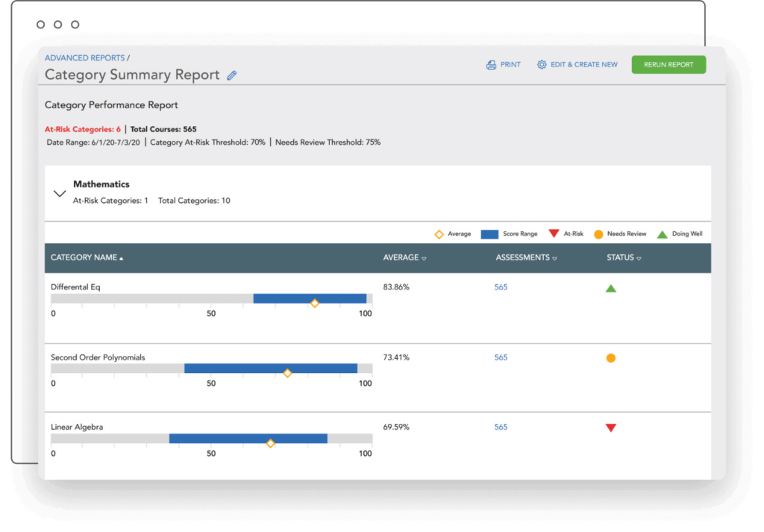Click the Needs Review legend circle
This screenshot has height=532, width=764.
598,234
